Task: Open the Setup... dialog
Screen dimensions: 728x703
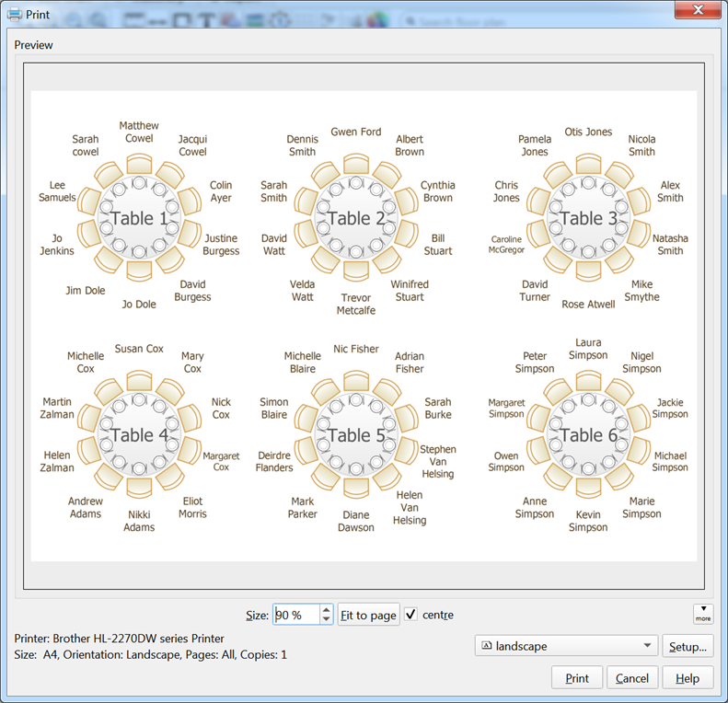Action: tap(688, 646)
